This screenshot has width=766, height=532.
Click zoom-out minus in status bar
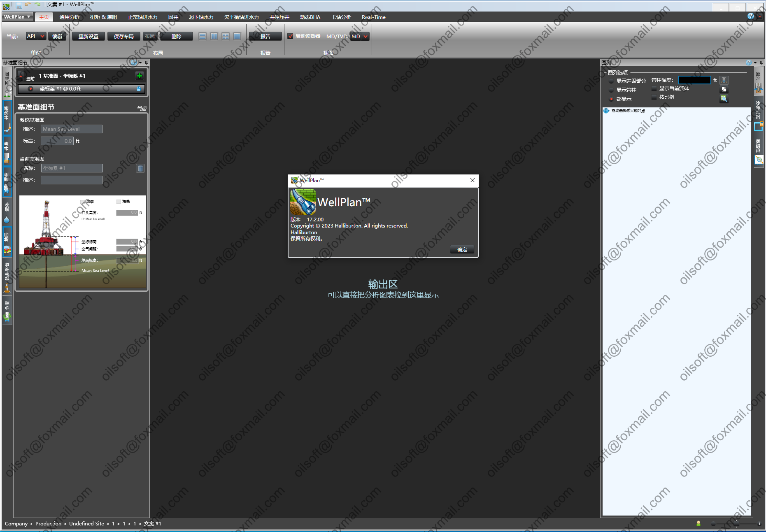[x=713, y=524]
